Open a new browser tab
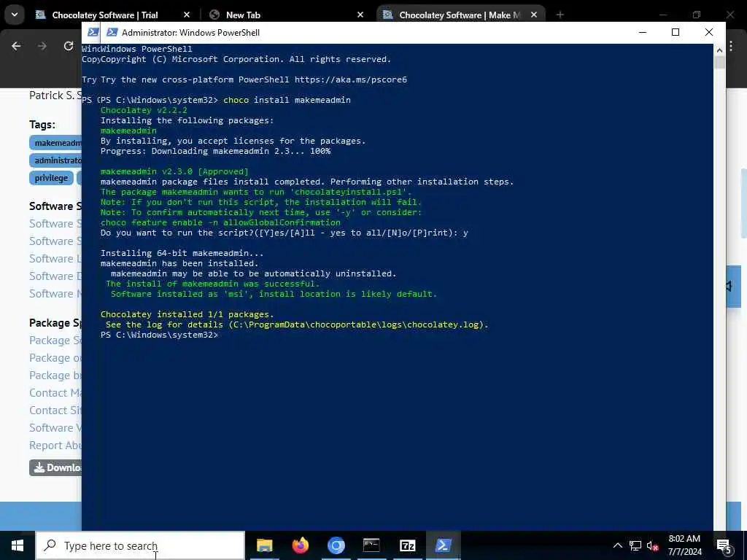 (560, 15)
